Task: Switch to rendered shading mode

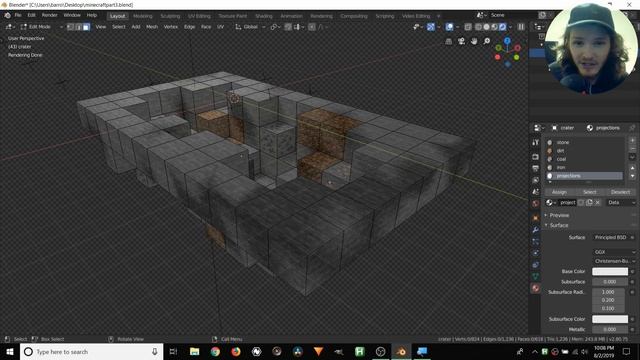Action: pyautogui.click(x=502, y=27)
